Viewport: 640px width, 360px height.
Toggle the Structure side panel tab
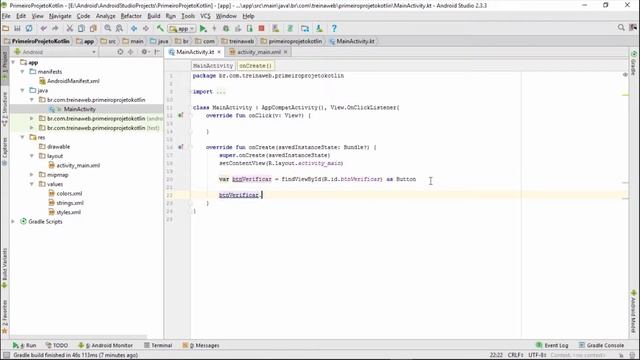[4, 108]
